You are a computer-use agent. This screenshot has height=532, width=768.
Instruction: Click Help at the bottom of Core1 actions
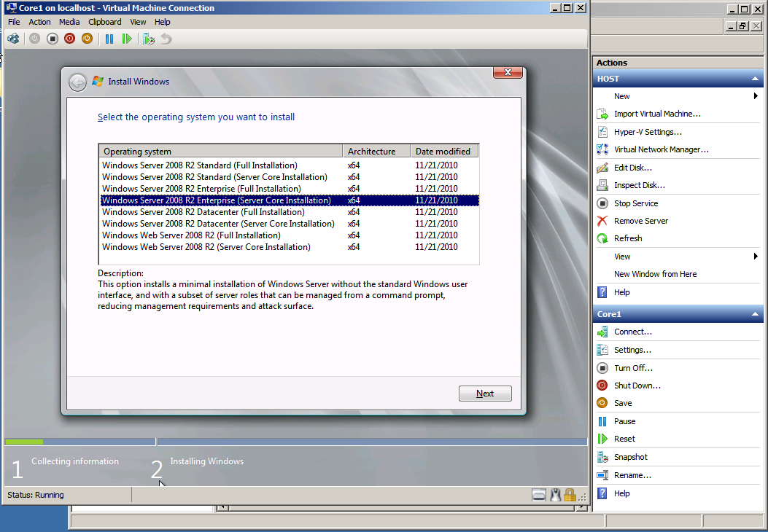point(621,493)
